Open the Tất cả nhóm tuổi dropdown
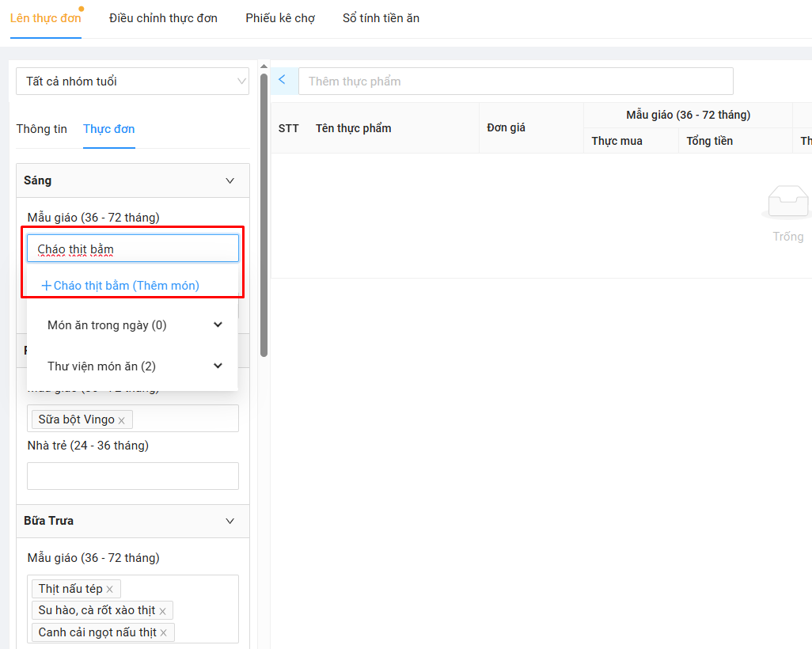 [x=132, y=82]
